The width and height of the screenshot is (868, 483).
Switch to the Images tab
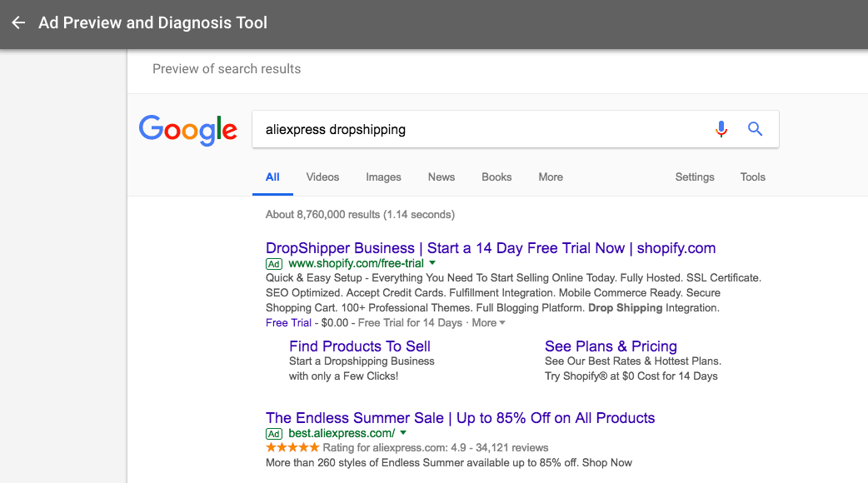383,177
